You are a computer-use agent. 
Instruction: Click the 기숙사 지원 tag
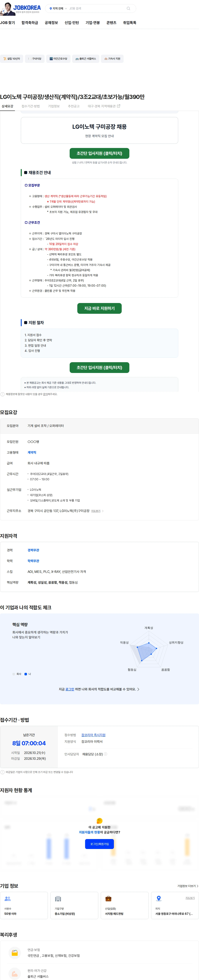[112, 59]
